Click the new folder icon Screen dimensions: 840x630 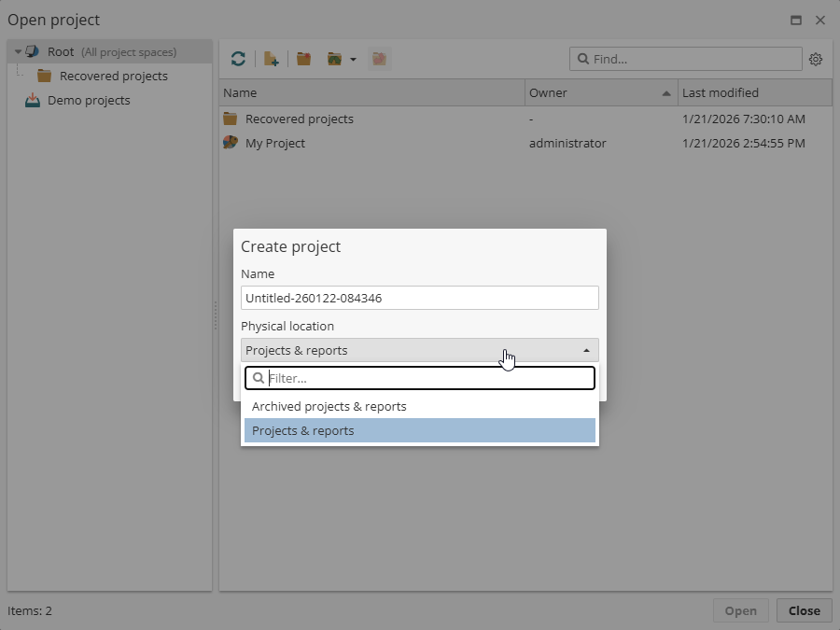tap(303, 59)
